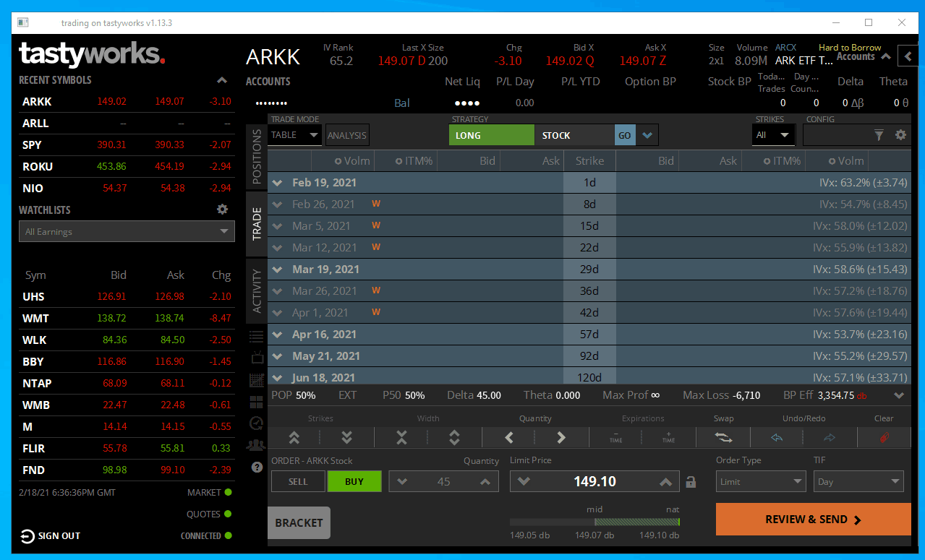The image size is (925, 560).
Task: Open the config gear icon
Action: [900, 134]
